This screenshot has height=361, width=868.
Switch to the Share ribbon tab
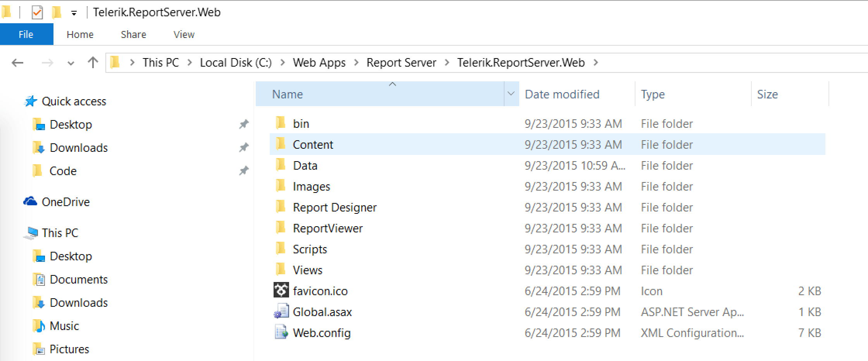pos(133,34)
